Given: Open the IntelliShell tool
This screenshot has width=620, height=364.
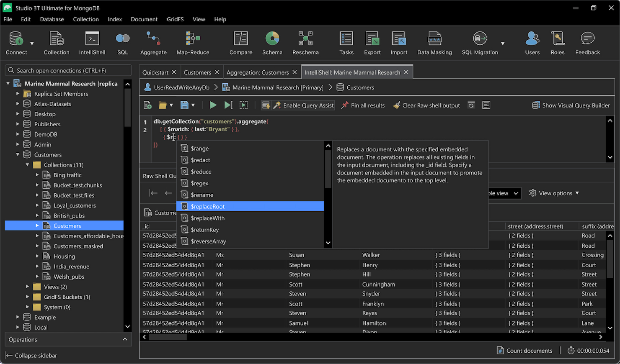Looking at the screenshot, I should pyautogui.click(x=92, y=42).
